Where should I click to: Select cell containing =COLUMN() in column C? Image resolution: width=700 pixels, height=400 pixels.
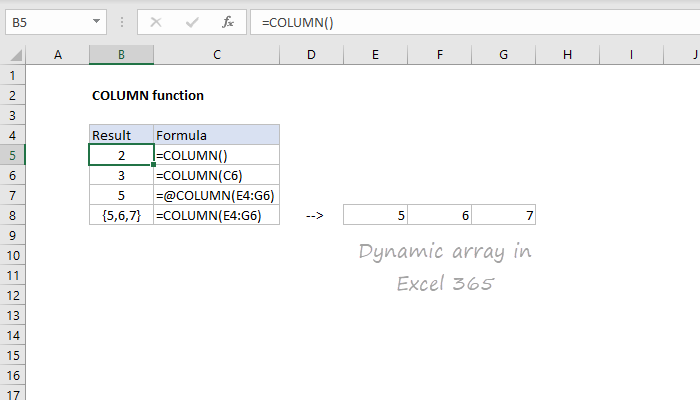click(x=217, y=155)
